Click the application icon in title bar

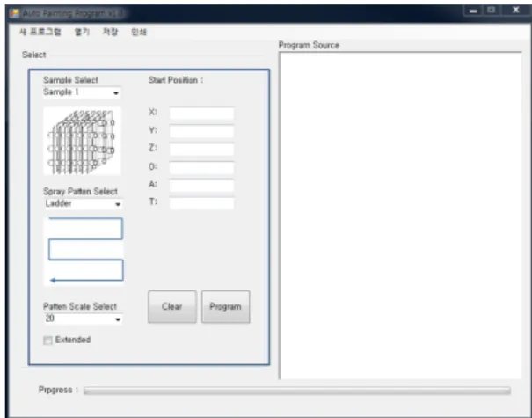point(14,13)
